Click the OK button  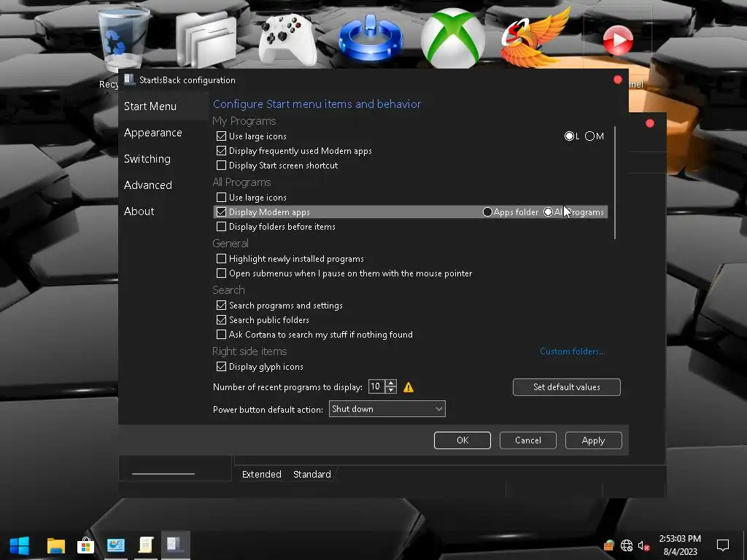pos(462,440)
